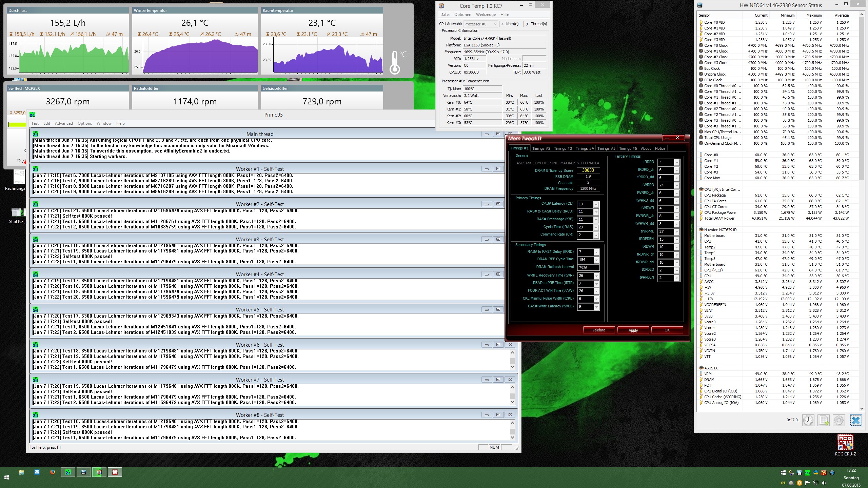This screenshot has height=488, width=868.
Task: Click the volume speaker tray icon
Action: [x=824, y=483]
